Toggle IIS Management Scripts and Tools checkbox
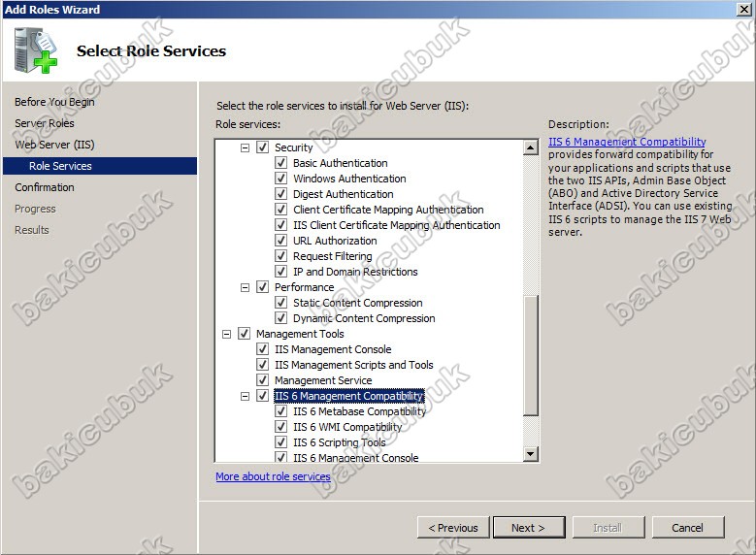This screenshot has height=555, width=756. 262,365
